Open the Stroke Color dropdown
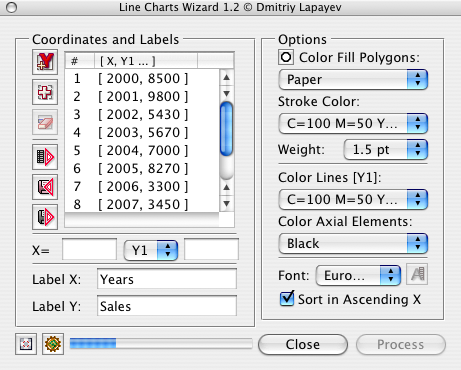This screenshot has width=461, height=370. pyautogui.click(x=353, y=123)
